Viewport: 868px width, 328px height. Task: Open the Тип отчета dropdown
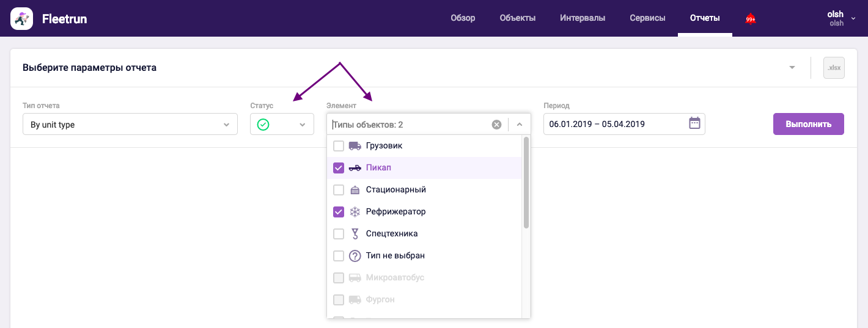click(x=130, y=125)
